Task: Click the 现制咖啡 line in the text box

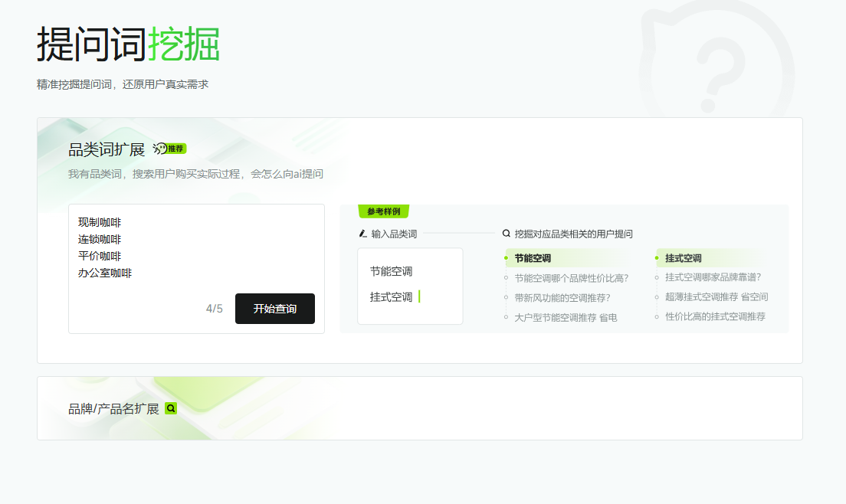Action: click(x=100, y=223)
